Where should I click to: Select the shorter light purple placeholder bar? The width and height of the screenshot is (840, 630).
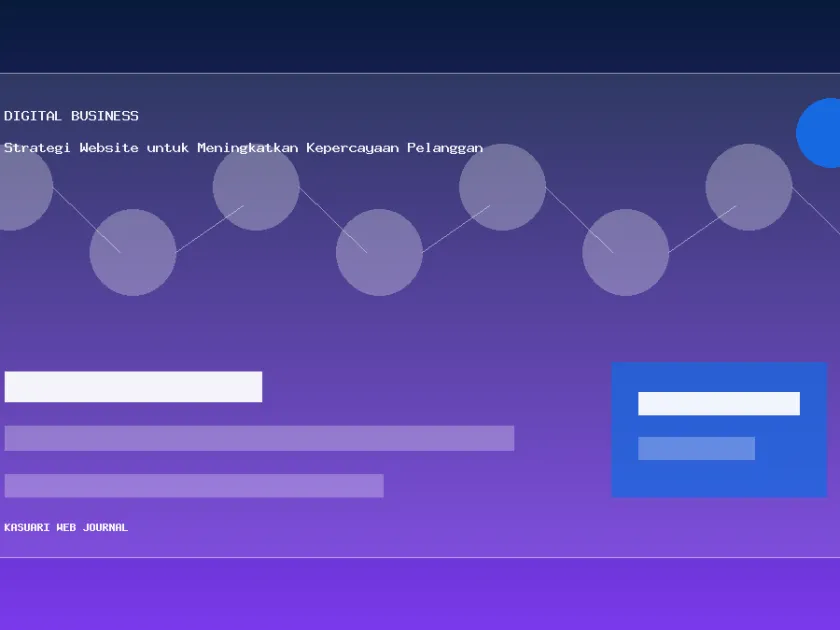point(194,485)
